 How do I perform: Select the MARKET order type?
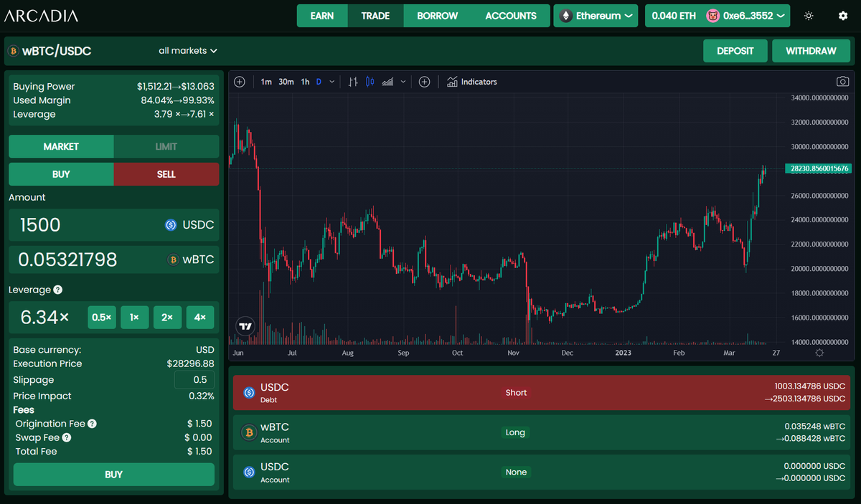coord(61,146)
